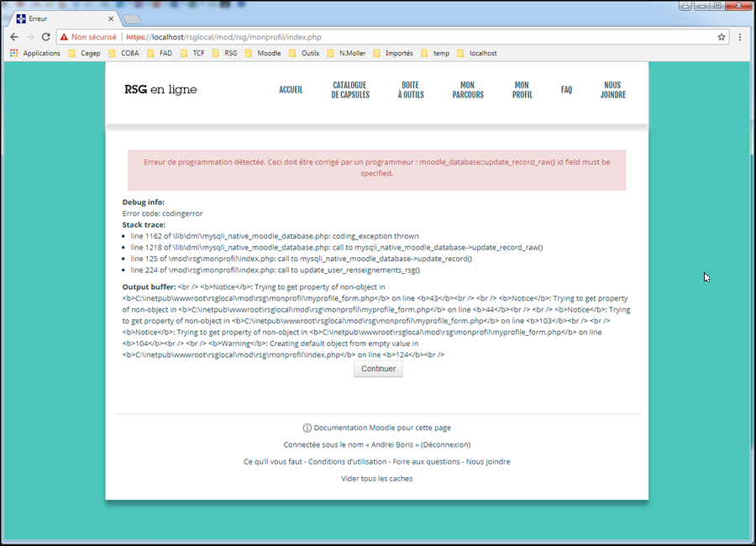Click the address bar URL field
Viewport: 756px width, 546px height.
[420, 37]
